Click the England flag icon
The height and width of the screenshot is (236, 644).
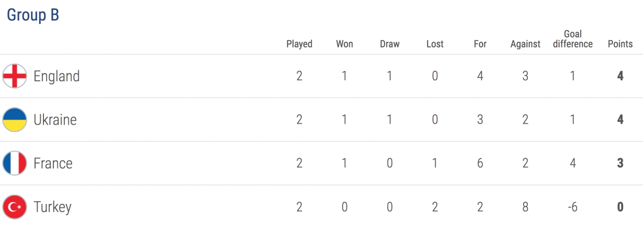point(15,76)
